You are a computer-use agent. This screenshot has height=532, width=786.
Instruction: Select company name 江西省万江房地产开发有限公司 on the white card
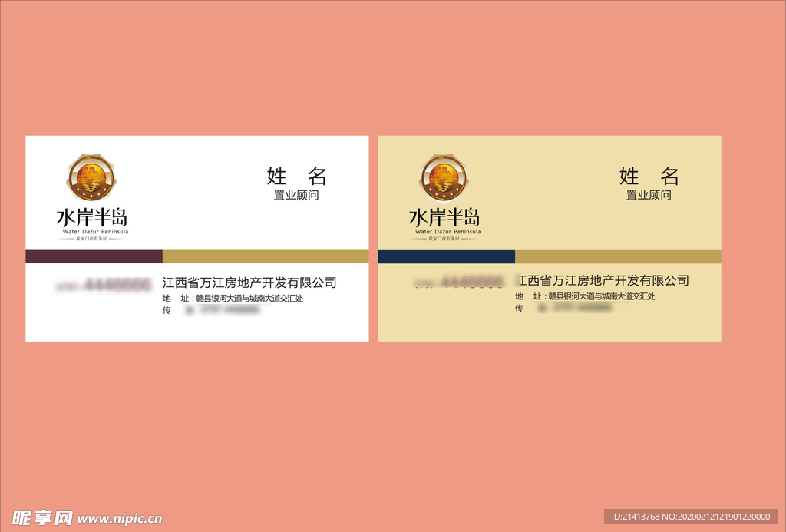point(249,283)
